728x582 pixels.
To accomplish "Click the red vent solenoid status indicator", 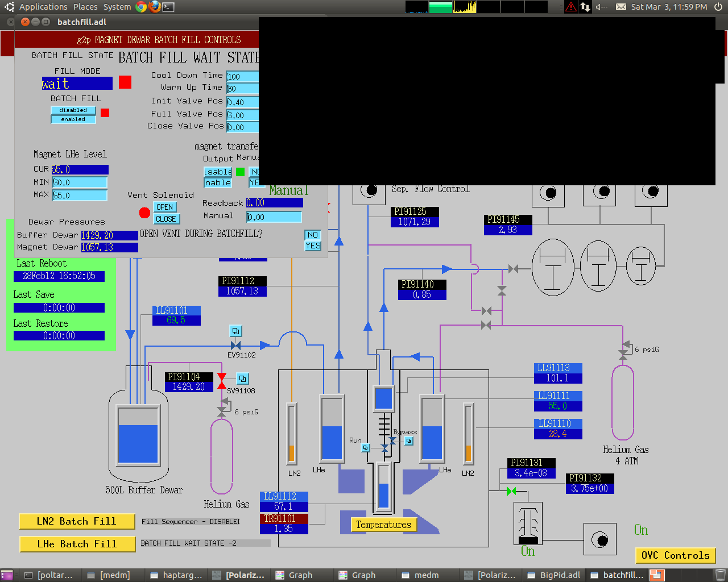I will click(144, 213).
